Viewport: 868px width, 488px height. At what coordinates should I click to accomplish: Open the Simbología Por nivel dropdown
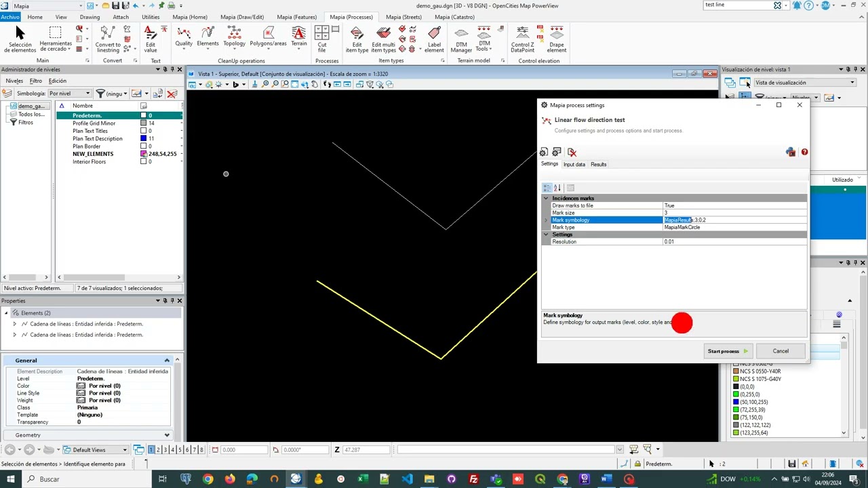(x=69, y=94)
